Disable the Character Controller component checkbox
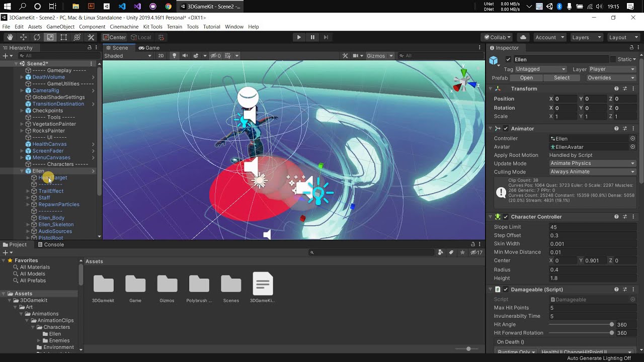Image resolution: width=644 pixels, height=362 pixels. coord(506,217)
